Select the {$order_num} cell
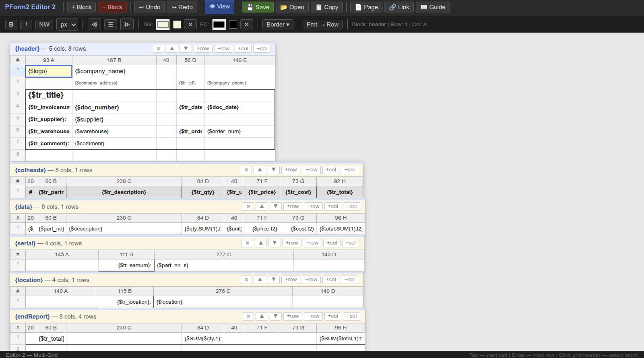 [x=240, y=132]
